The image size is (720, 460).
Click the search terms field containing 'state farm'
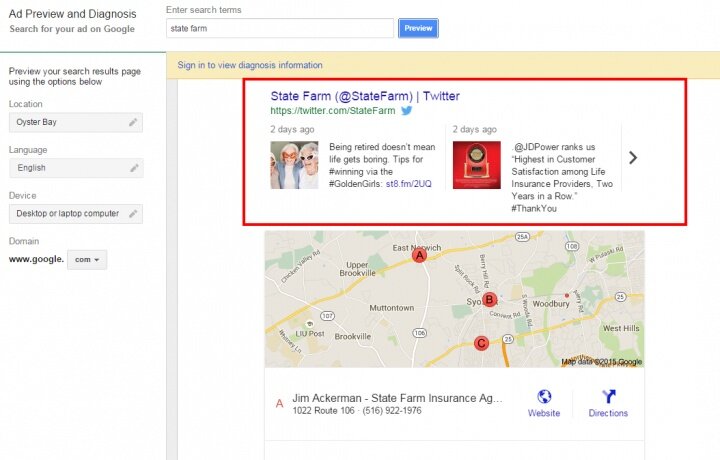(280, 28)
